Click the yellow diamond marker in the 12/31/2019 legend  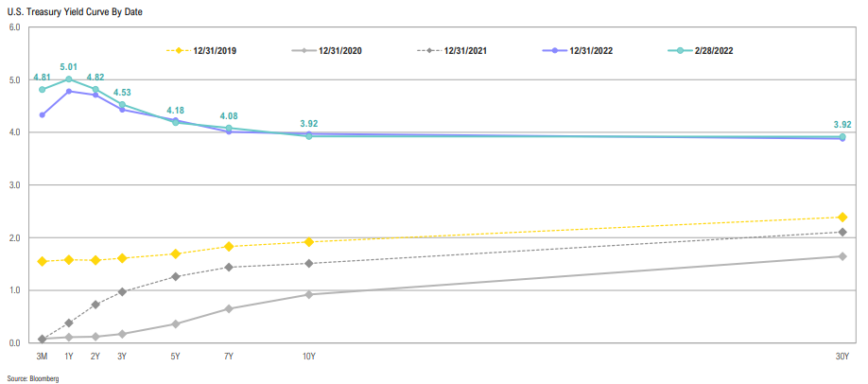pyautogui.click(x=174, y=49)
